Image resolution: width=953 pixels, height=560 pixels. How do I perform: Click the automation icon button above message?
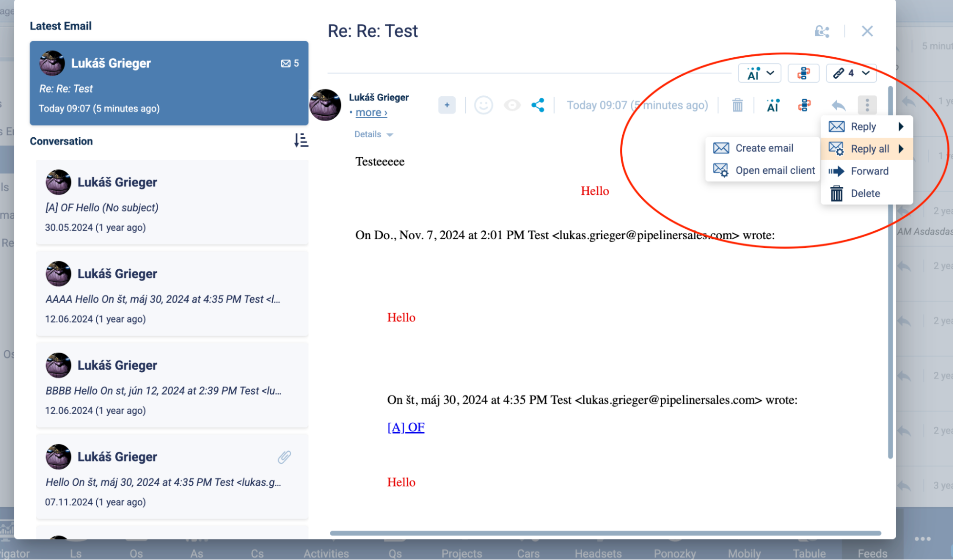pyautogui.click(x=803, y=73)
